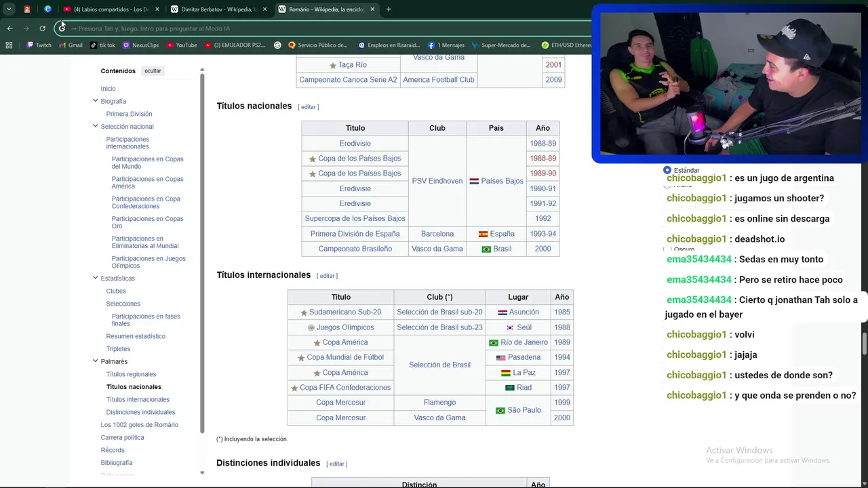Open the Campeonato Brasileño link

point(355,249)
